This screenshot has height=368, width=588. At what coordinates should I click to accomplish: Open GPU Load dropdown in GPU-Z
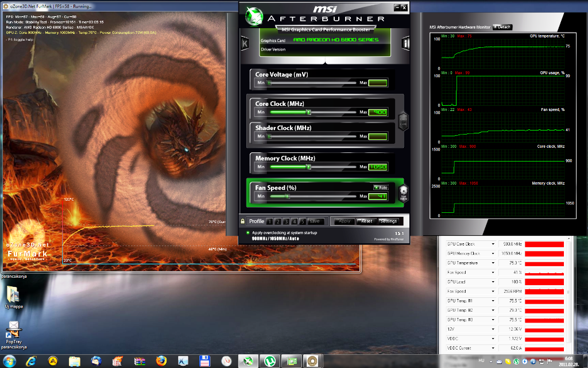[493, 282]
